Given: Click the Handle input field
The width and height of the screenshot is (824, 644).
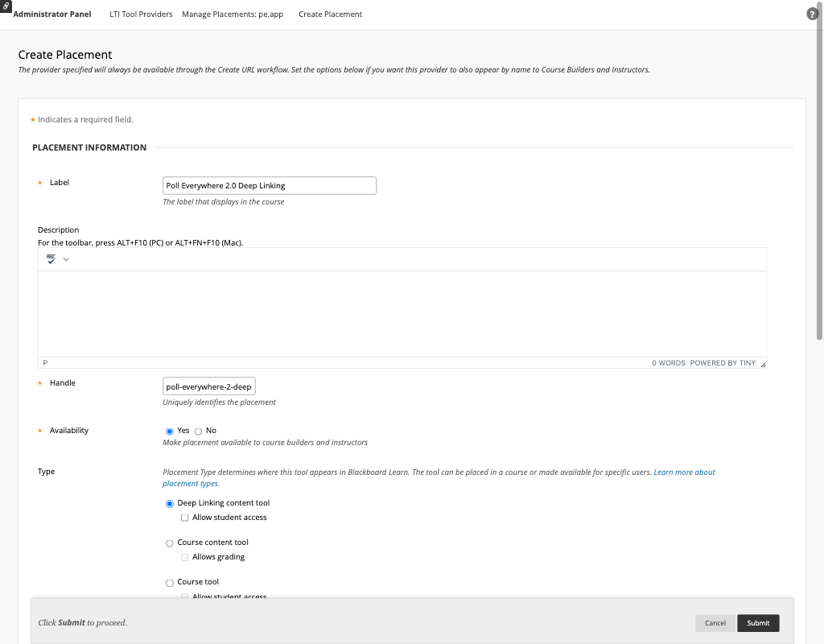Looking at the screenshot, I should click(209, 386).
